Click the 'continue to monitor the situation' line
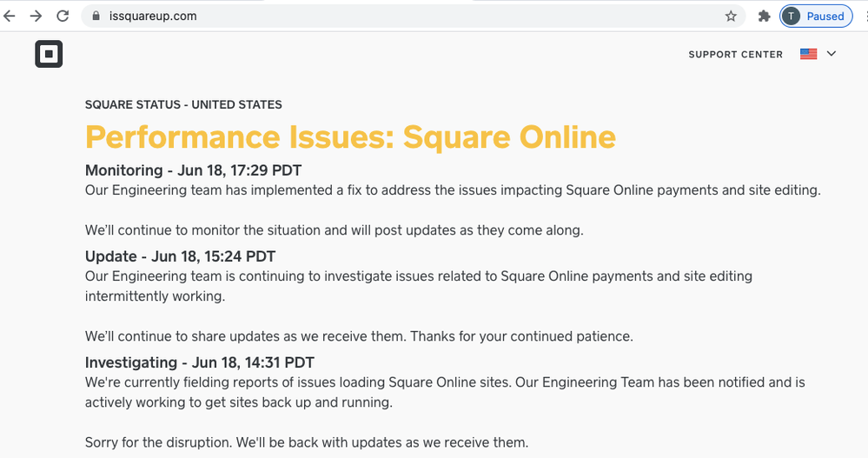The height and width of the screenshot is (458, 868). pyautogui.click(x=334, y=230)
